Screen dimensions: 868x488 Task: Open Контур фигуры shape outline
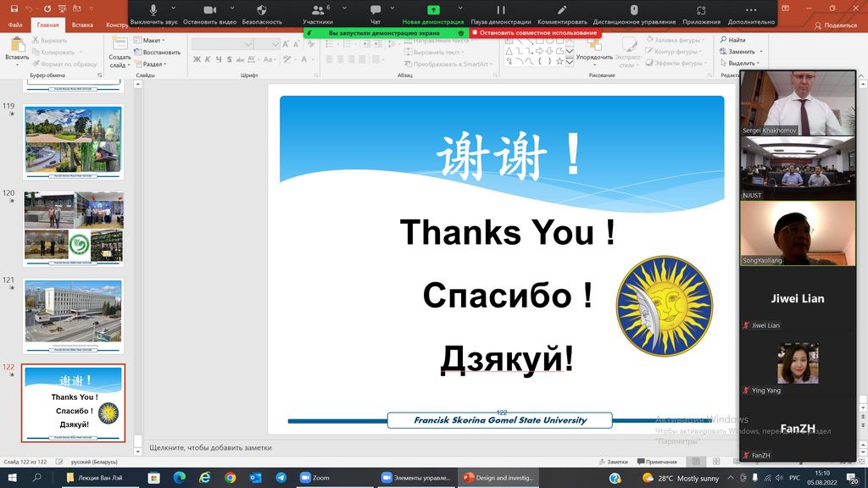pos(674,52)
